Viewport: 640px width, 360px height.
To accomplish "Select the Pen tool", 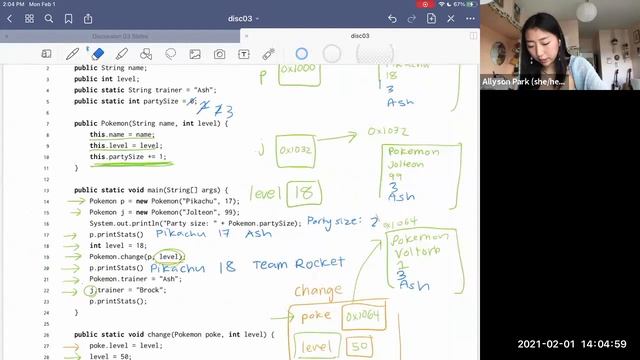I will (x=73, y=54).
